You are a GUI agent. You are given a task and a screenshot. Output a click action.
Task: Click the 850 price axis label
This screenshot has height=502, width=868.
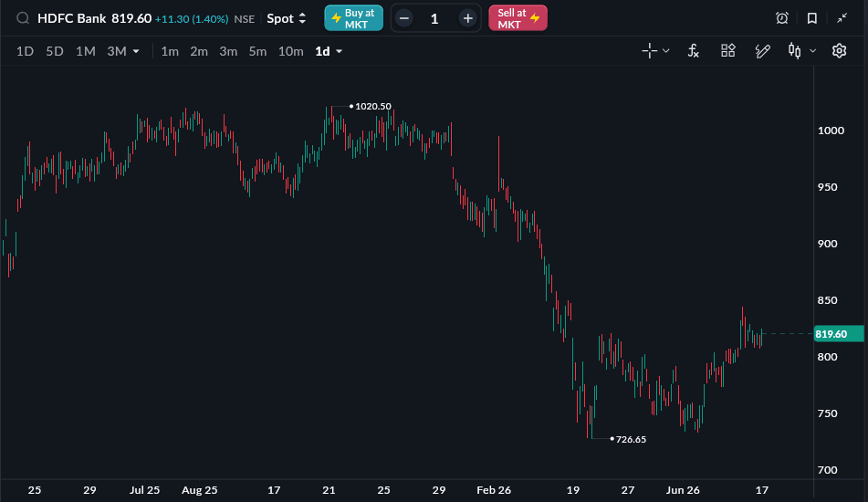coord(828,300)
